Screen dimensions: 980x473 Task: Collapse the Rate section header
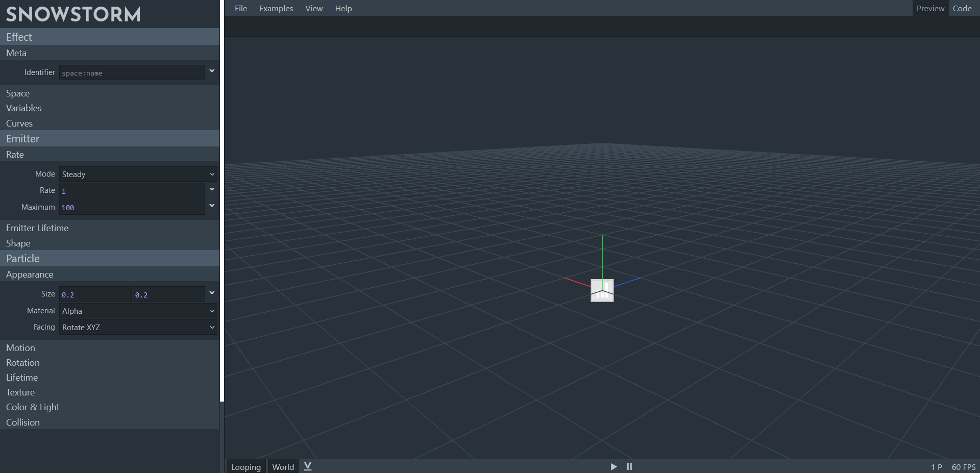(110, 155)
